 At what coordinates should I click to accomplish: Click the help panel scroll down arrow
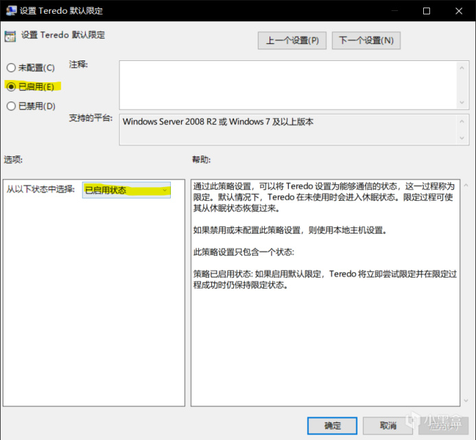tap(466, 400)
